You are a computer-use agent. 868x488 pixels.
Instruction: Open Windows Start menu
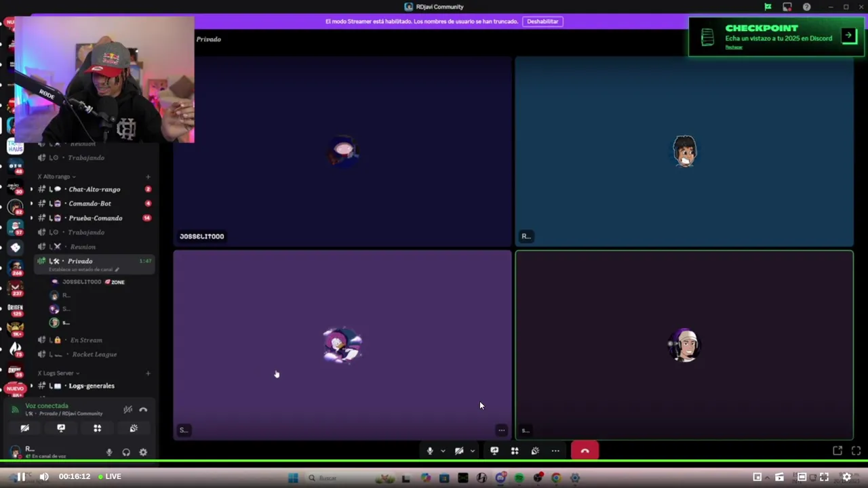[293, 478]
